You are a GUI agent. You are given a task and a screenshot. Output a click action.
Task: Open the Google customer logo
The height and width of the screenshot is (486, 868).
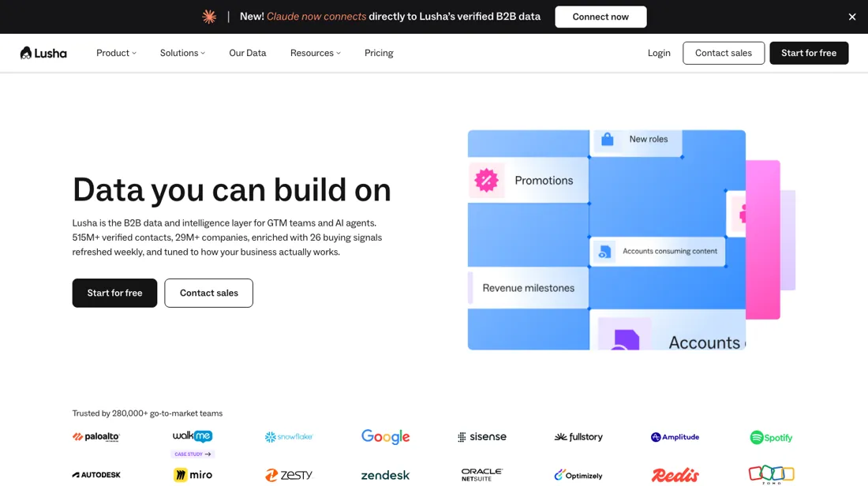(385, 437)
